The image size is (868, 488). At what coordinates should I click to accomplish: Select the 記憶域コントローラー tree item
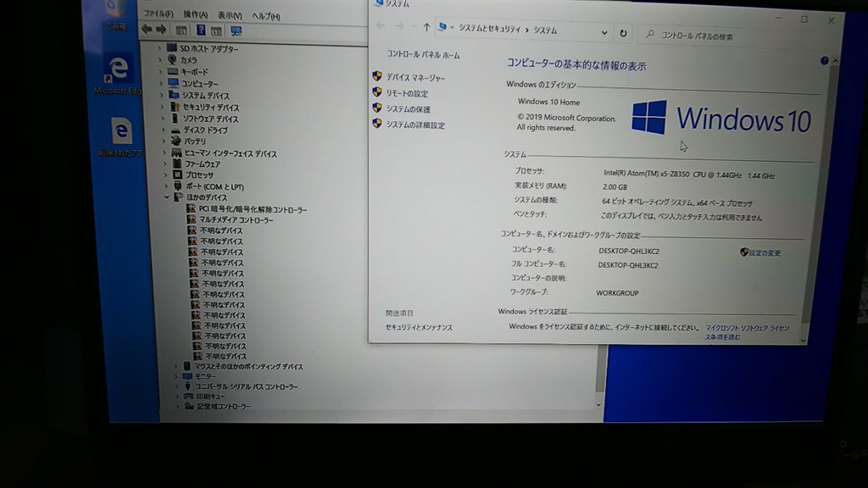224,407
